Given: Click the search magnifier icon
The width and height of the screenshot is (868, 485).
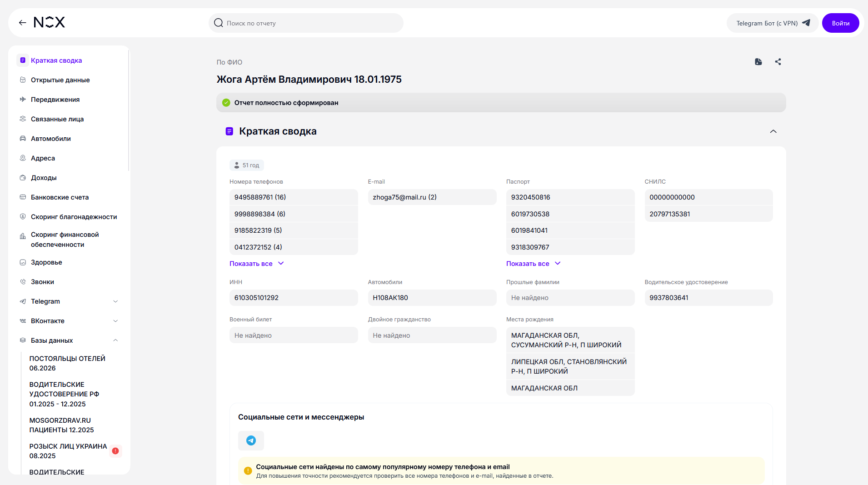Looking at the screenshot, I should point(219,23).
